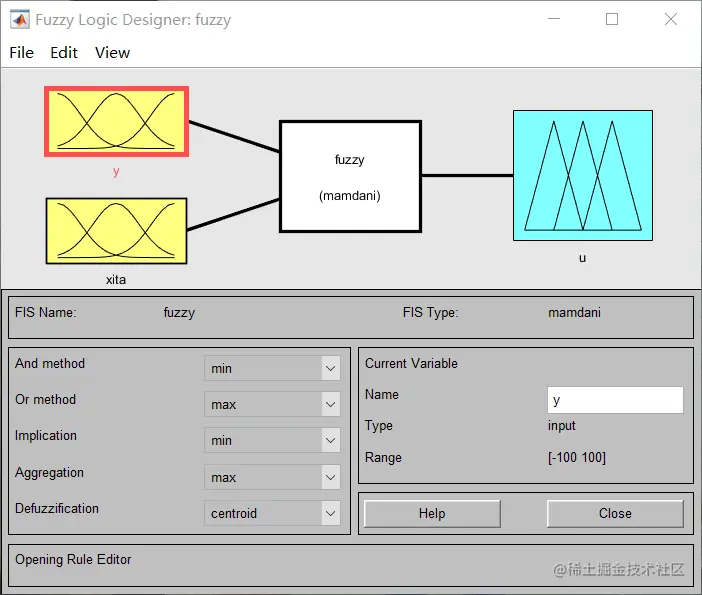Open the Aggregation method dropdown
Screen dimensions: 702x595
[272, 477]
